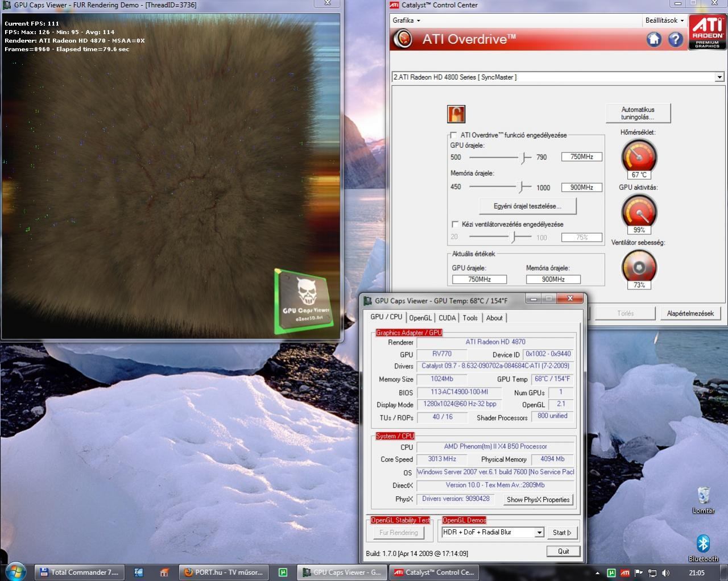Click the red ATI tray icon
The image size is (728, 581).
(624, 573)
